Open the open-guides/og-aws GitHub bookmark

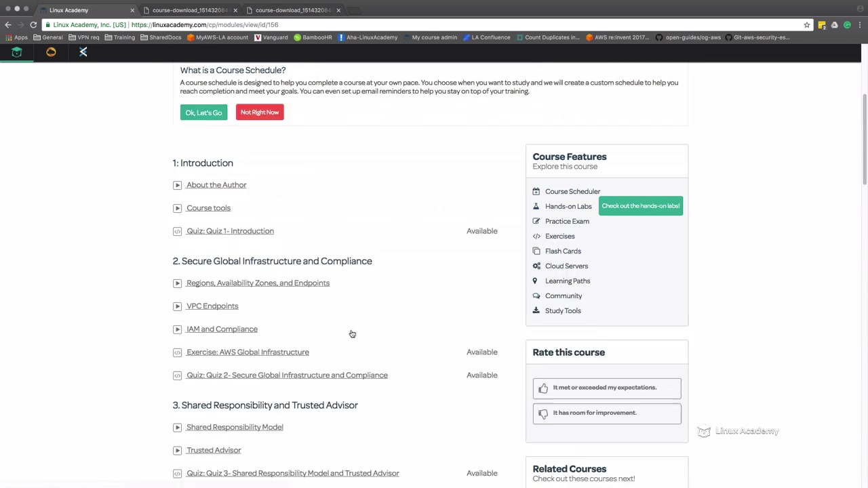point(688,37)
